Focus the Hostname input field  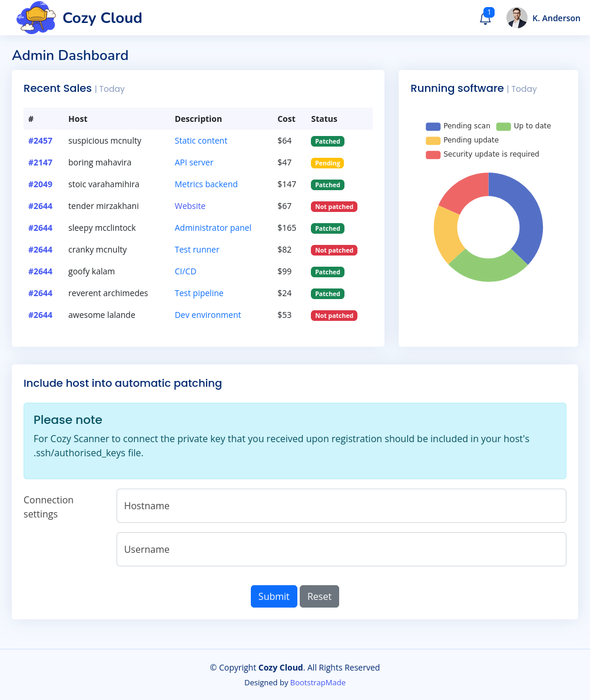(341, 506)
